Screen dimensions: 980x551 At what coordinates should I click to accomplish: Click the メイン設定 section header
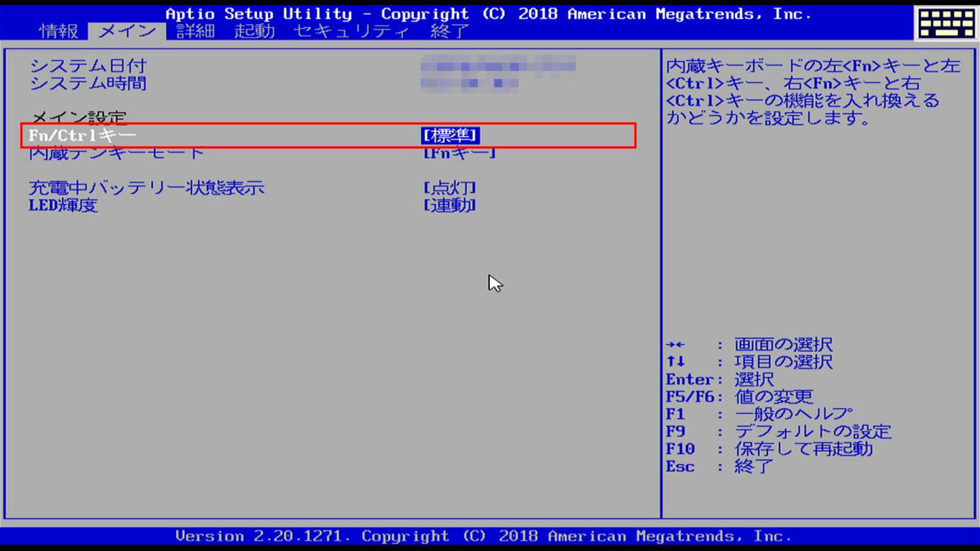point(78,115)
